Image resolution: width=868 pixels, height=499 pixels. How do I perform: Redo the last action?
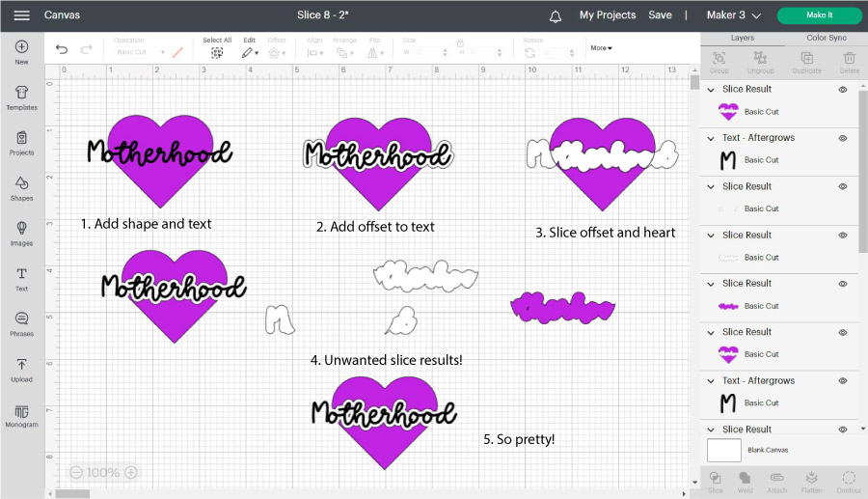(x=86, y=50)
